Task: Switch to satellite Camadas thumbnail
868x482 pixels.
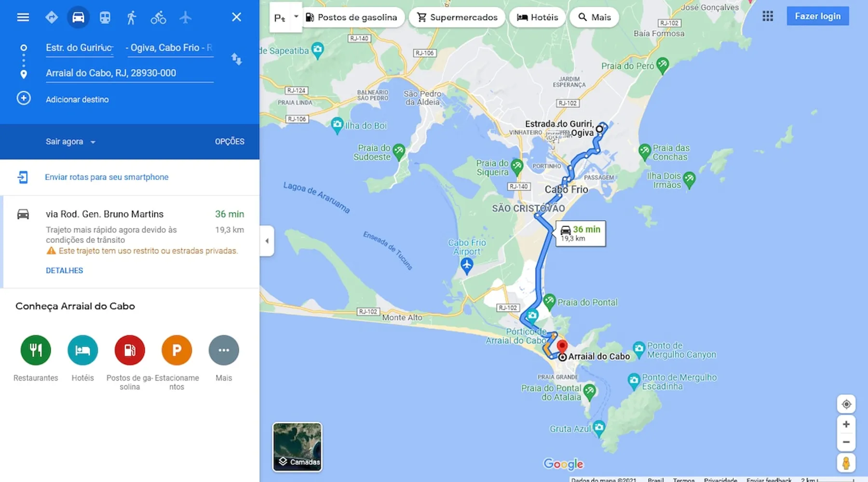Action: [x=298, y=447]
